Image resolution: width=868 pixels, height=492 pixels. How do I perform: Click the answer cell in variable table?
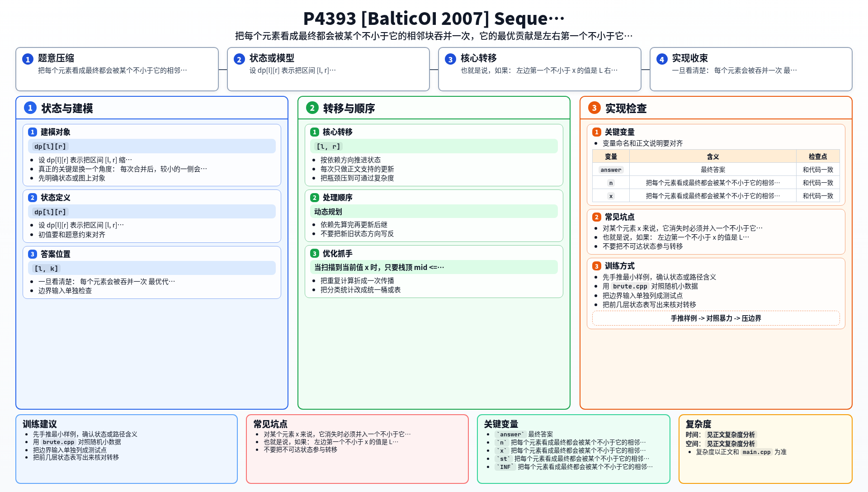coord(611,170)
